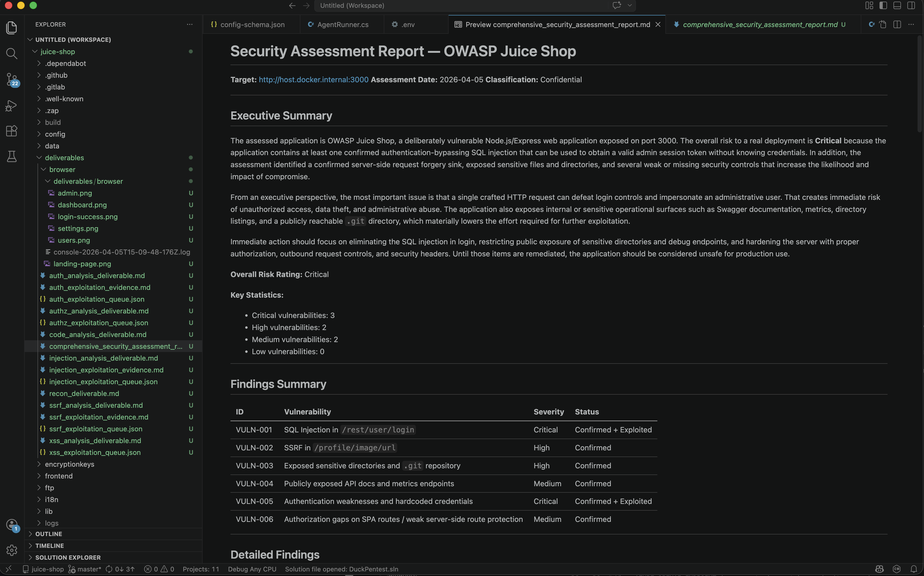Go forward with the navigation arrow
Screen dimensions: 924x576
(306, 5)
